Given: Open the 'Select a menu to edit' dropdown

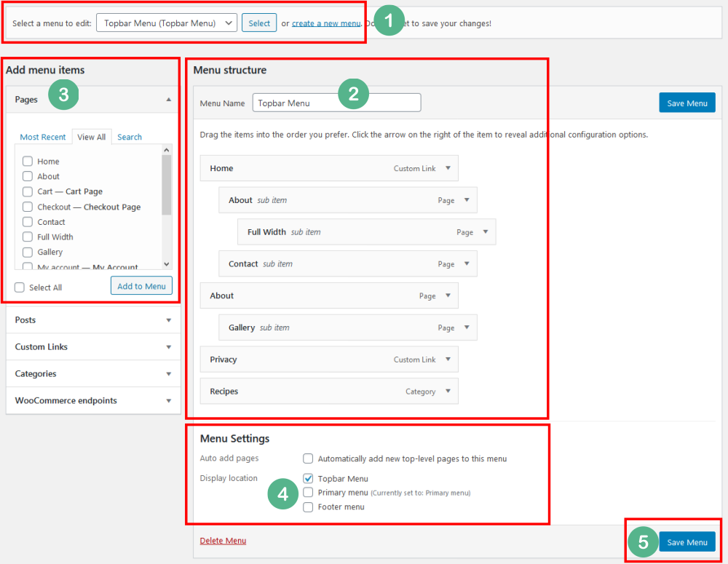Looking at the screenshot, I should coord(167,23).
